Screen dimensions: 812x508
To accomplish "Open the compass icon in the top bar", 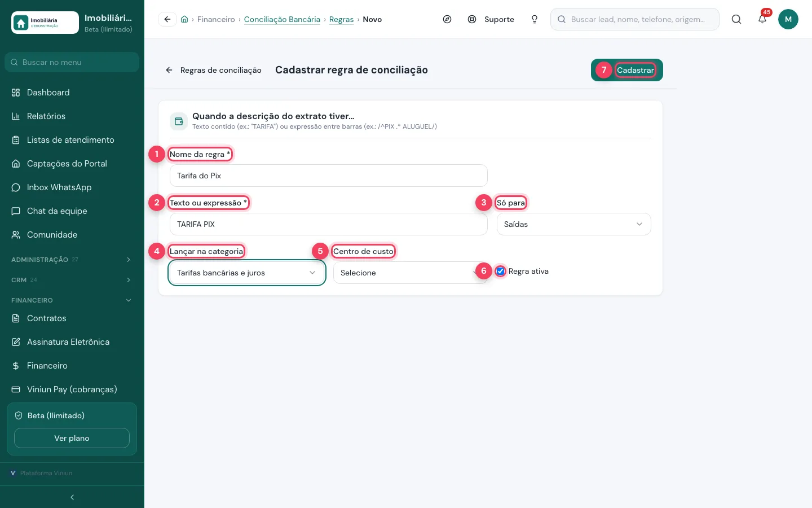I will (447, 19).
